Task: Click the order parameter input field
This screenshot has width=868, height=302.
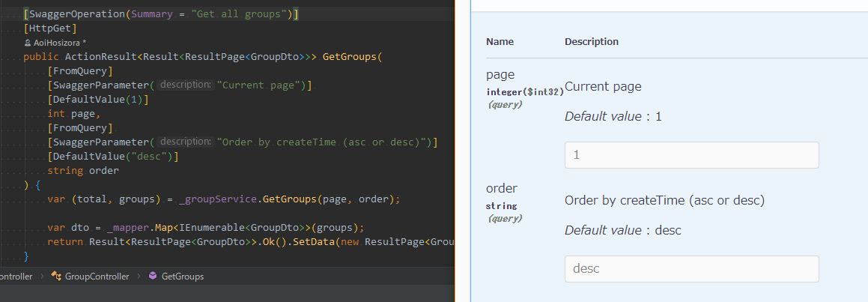Action: [691, 269]
